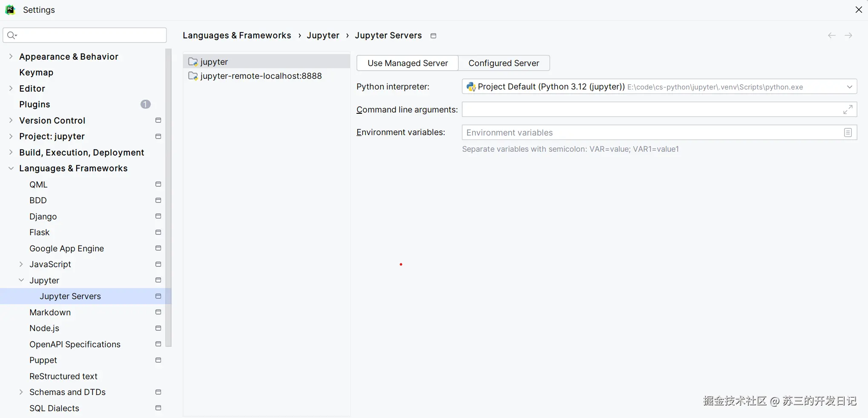Screen dimensions: 868x418
Task: Click the project icon next to Markdown
Action: click(158, 312)
